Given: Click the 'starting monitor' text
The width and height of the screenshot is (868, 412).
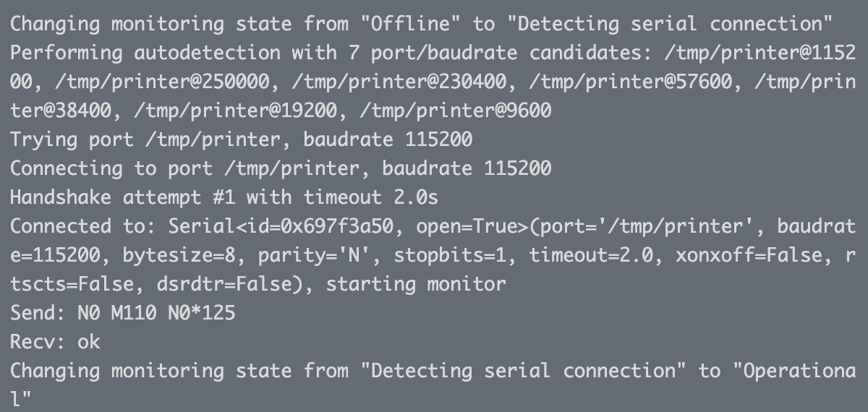Looking at the screenshot, I should (416, 284).
